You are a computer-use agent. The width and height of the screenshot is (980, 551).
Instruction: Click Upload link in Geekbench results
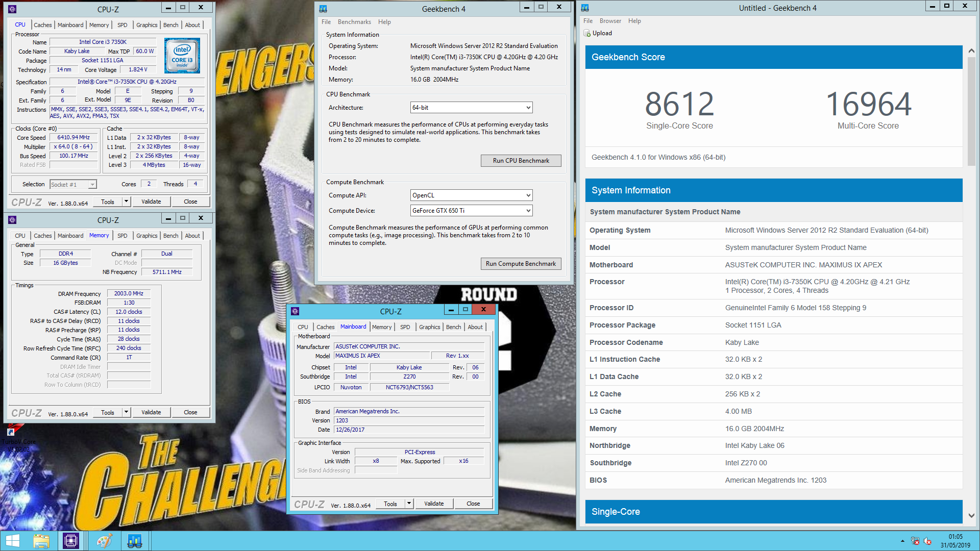click(x=602, y=33)
